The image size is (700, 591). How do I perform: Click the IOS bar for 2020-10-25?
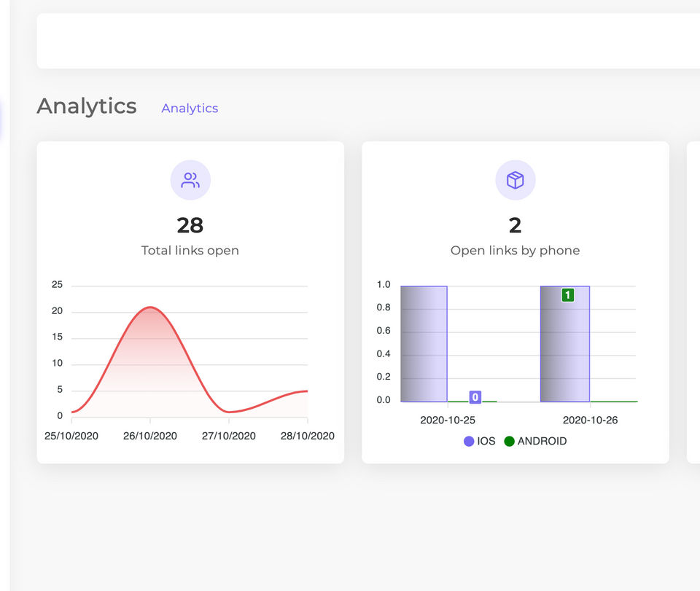point(424,344)
